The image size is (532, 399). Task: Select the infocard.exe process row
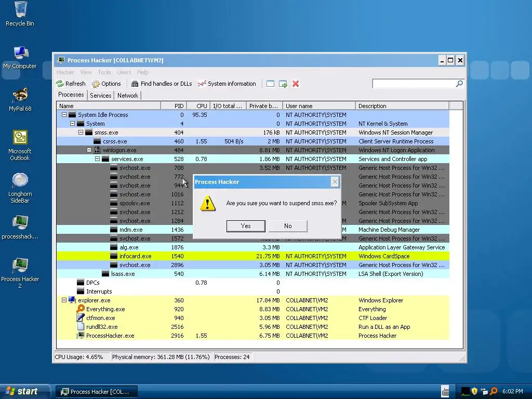click(253, 256)
